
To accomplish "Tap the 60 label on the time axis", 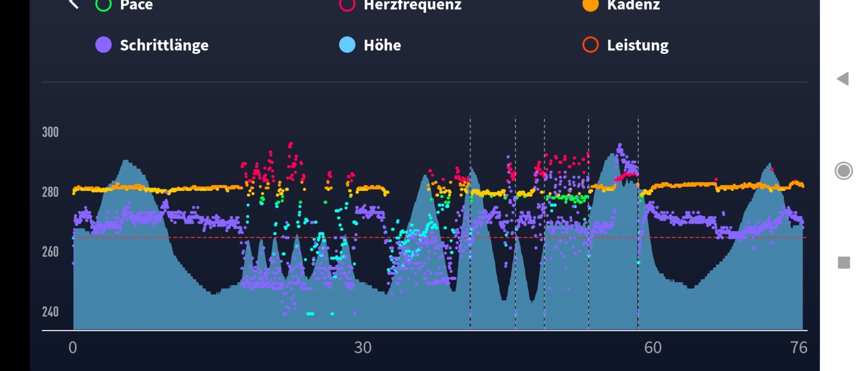I will tap(653, 347).
